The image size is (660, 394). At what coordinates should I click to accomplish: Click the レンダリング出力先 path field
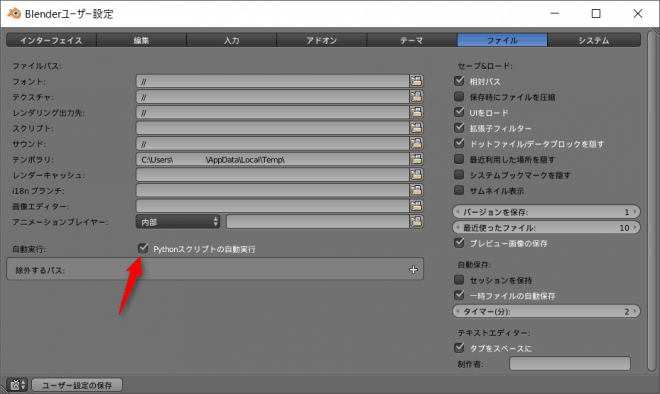pos(273,112)
